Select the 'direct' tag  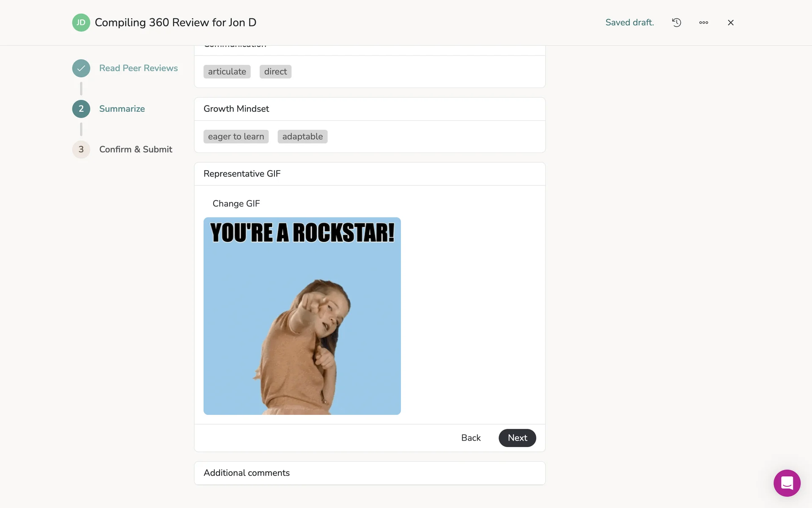275,72
